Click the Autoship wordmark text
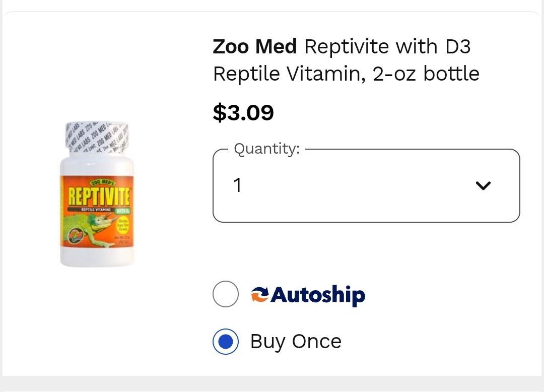Screen dimensions: 544x392 318,295
